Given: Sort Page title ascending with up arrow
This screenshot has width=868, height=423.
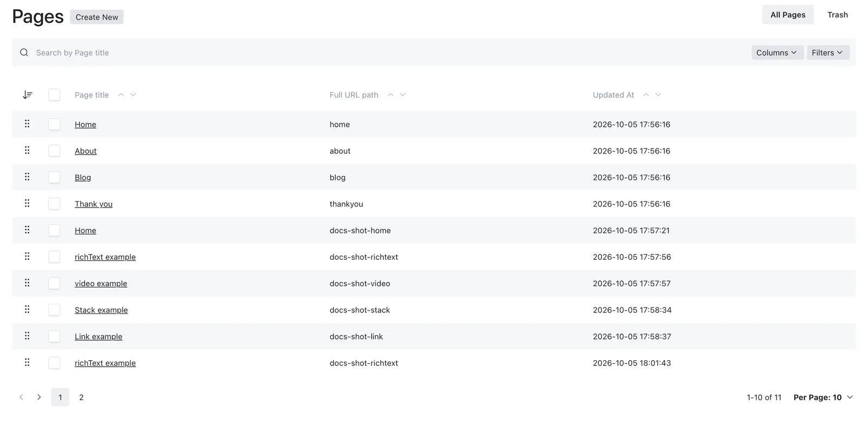Looking at the screenshot, I should [x=121, y=95].
